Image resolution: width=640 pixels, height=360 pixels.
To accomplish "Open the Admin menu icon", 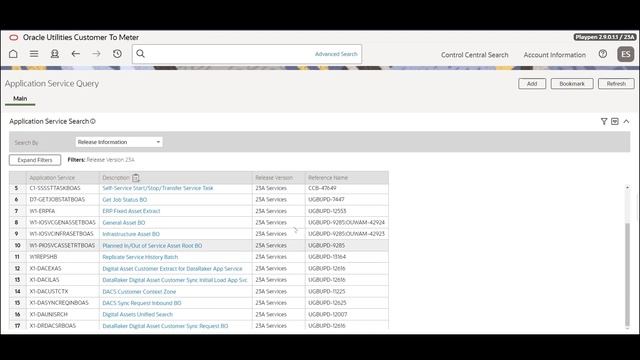I will [x=54, y=54].
